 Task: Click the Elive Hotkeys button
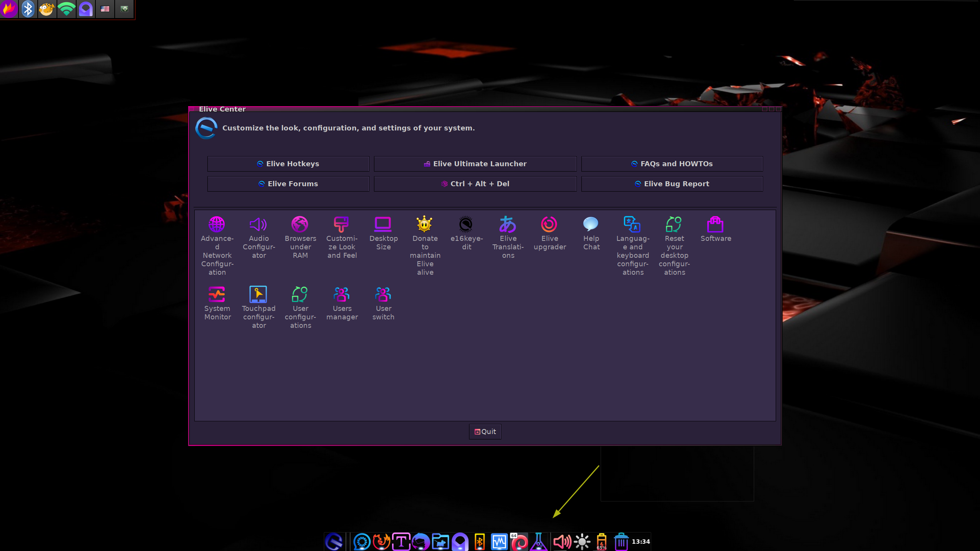pyautogui.click(x=288, y=164)
